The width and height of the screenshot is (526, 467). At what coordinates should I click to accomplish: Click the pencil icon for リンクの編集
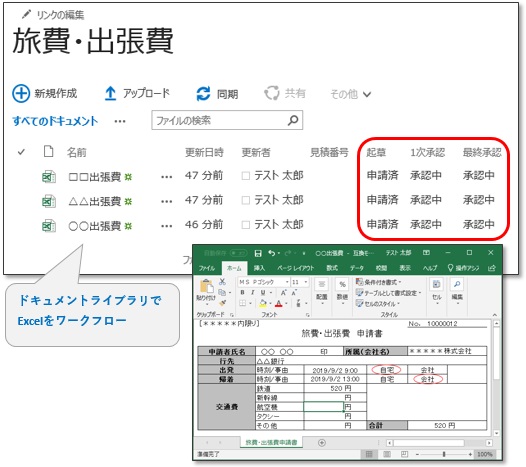[26, 14]
